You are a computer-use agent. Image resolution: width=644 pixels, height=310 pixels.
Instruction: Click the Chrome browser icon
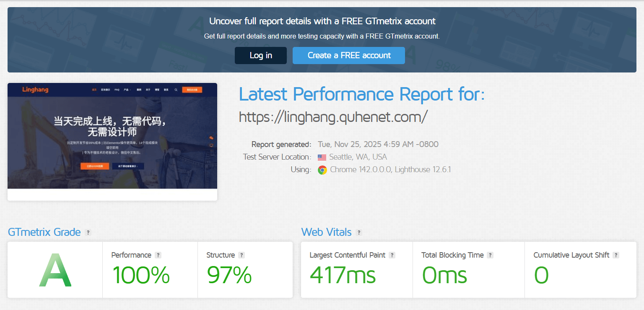(322, 170)
